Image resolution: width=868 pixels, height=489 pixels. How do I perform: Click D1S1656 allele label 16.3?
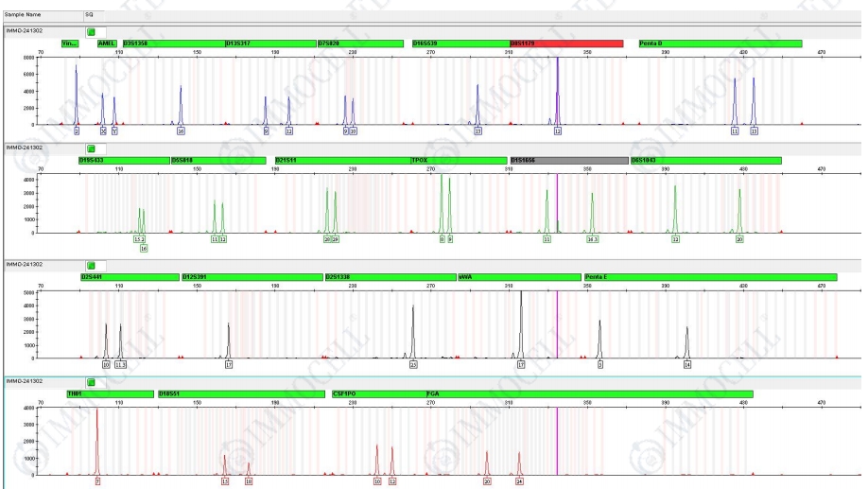coord(592,240)
